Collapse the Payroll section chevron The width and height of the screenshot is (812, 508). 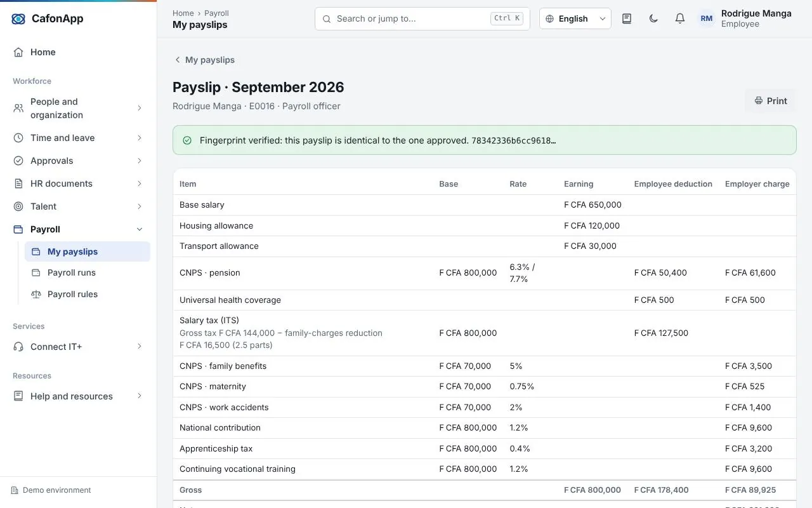140,229
